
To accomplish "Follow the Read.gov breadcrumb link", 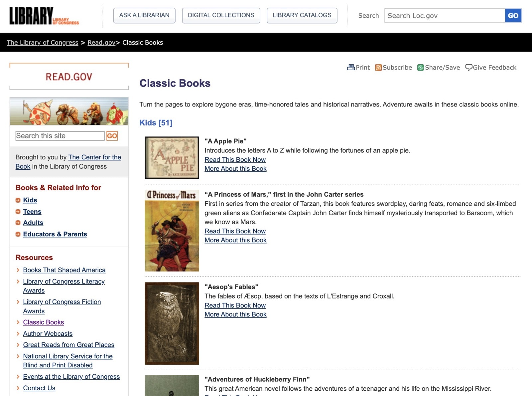I will coord(101,43).
